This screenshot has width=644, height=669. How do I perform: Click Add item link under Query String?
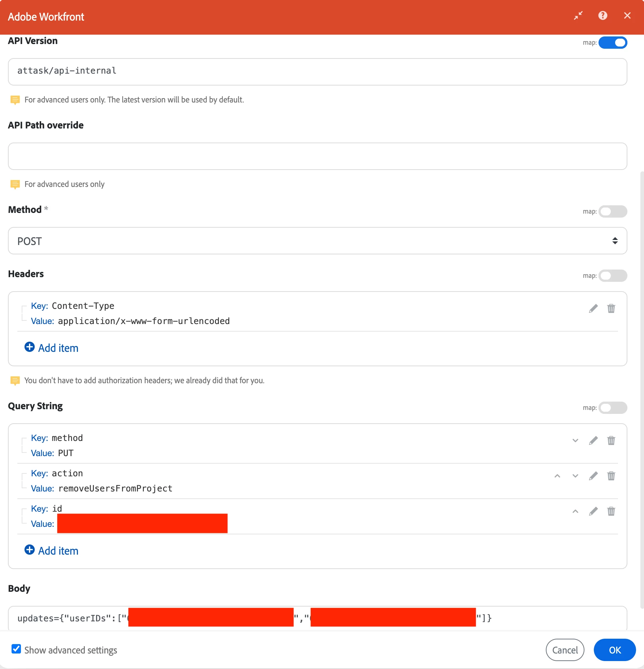pos(58,551)
